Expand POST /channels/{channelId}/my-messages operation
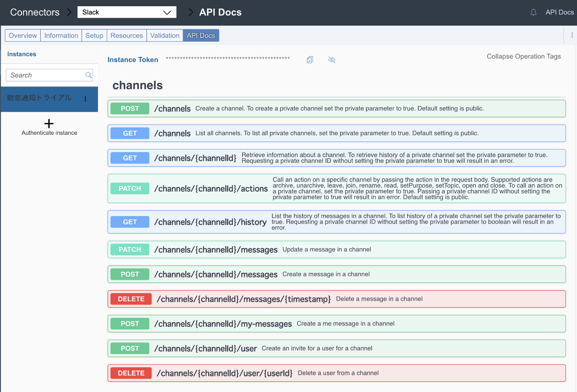 pos(336,324)
